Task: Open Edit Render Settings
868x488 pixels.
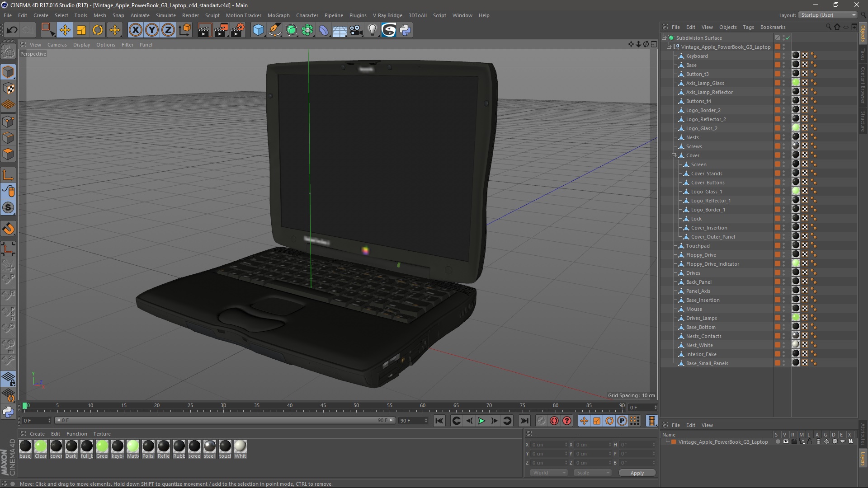Action: (x=238, y=30)
